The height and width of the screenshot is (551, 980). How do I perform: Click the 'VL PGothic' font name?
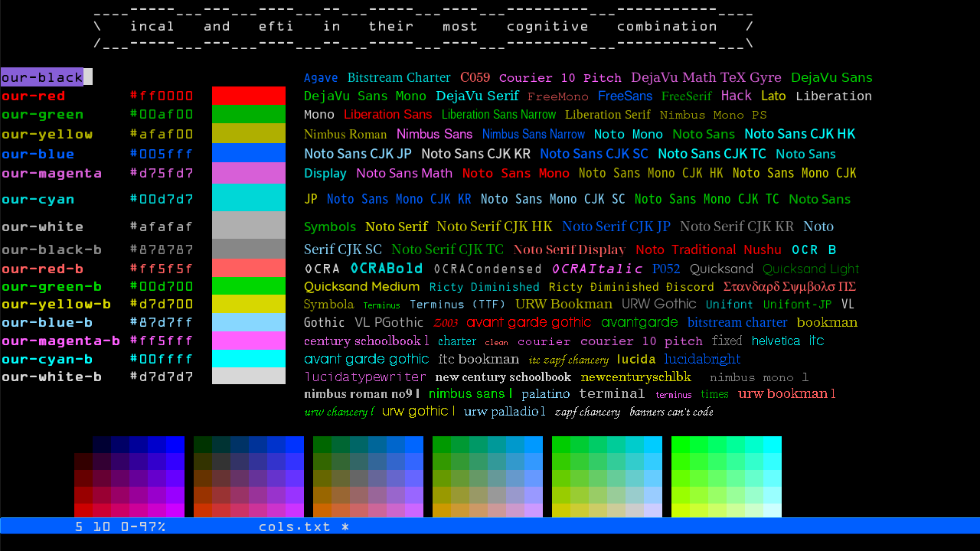(x=389, y=323)
